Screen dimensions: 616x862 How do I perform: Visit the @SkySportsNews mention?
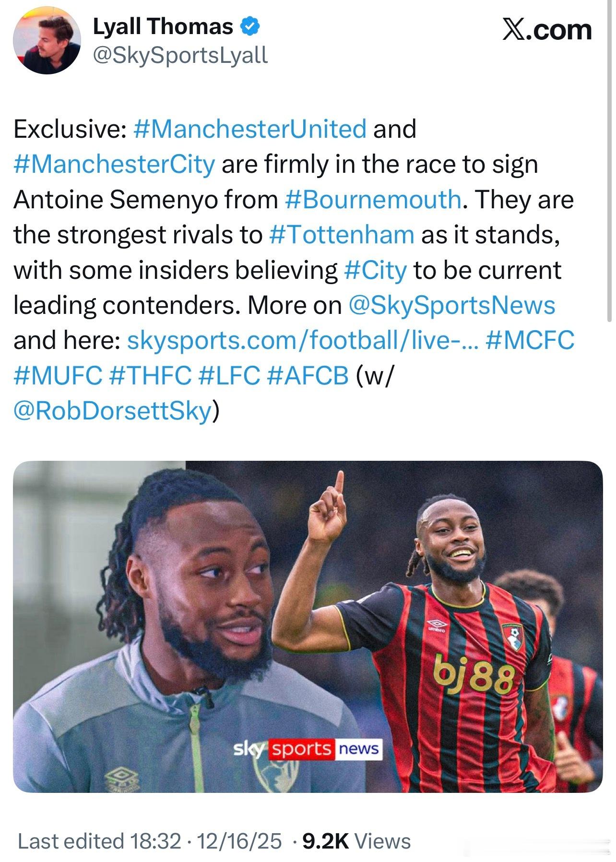coord(450,305)
